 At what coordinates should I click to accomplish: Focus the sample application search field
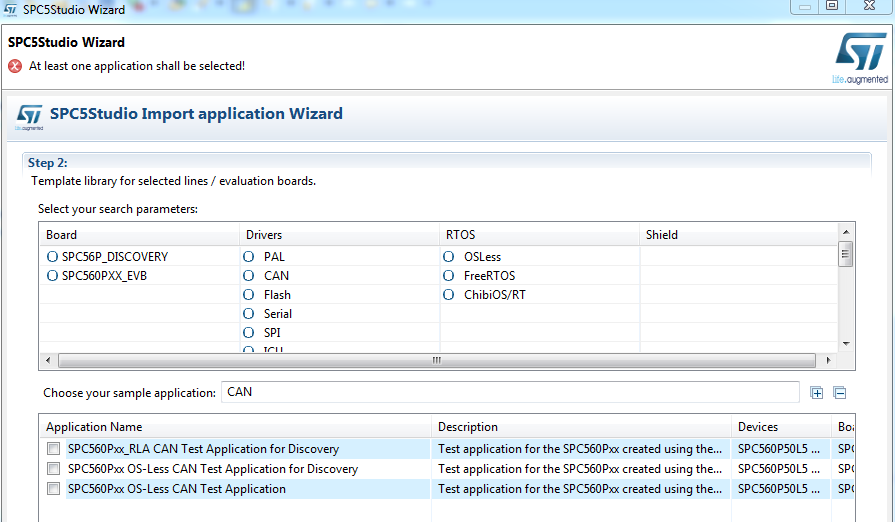(510, 392)
